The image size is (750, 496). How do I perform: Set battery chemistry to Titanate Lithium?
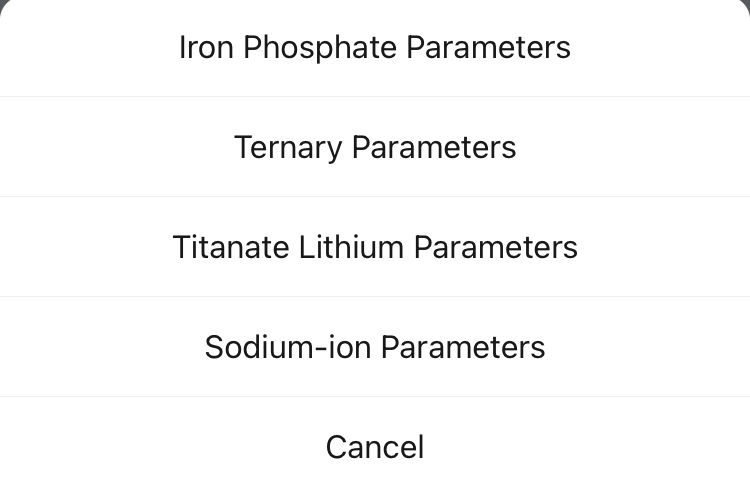[375, 247]
